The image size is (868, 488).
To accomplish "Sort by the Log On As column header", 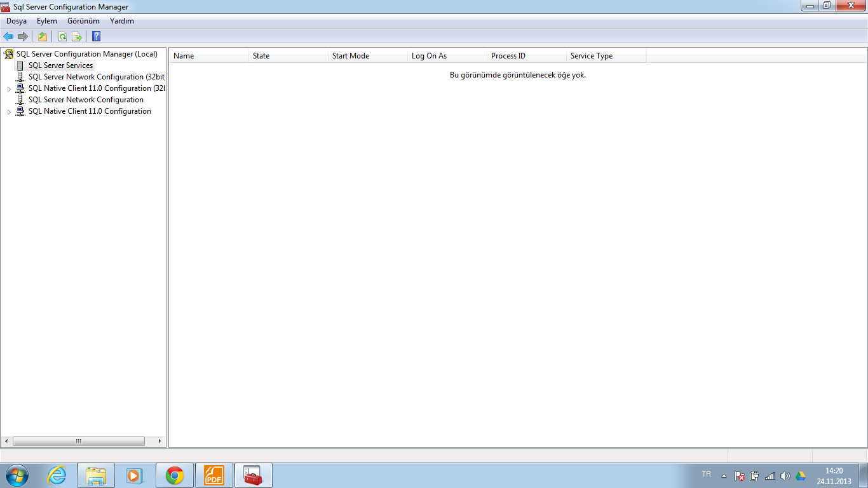I will (x=447, y=56).
